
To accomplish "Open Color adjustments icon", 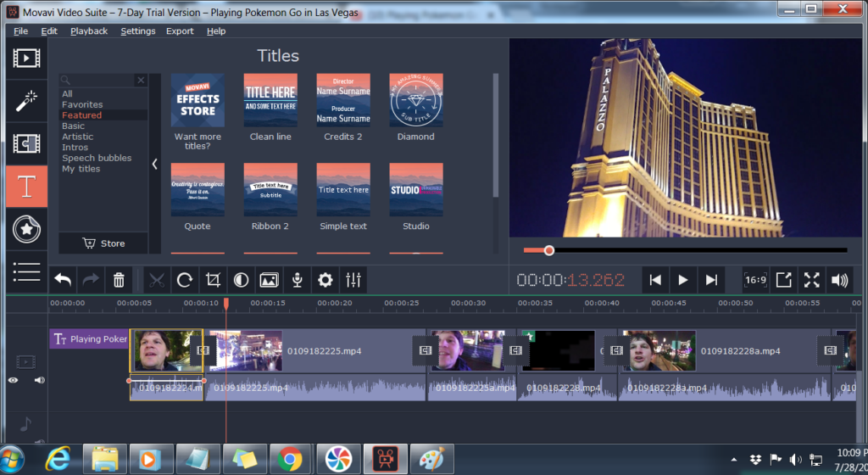I will coord(241,280).
